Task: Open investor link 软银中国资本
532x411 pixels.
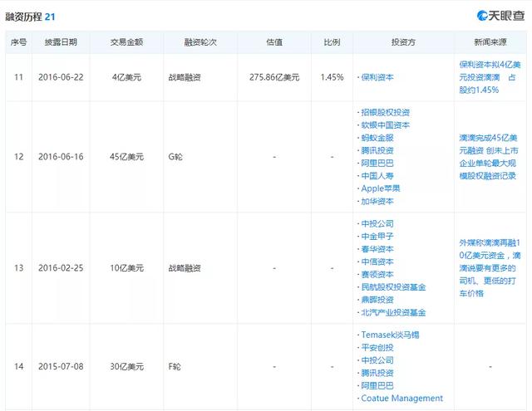Action: pos(386,125)
